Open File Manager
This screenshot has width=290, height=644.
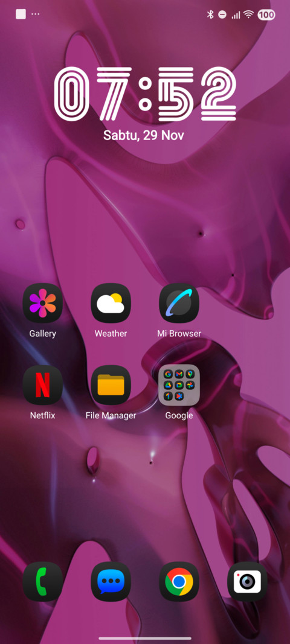coord(111,385)
